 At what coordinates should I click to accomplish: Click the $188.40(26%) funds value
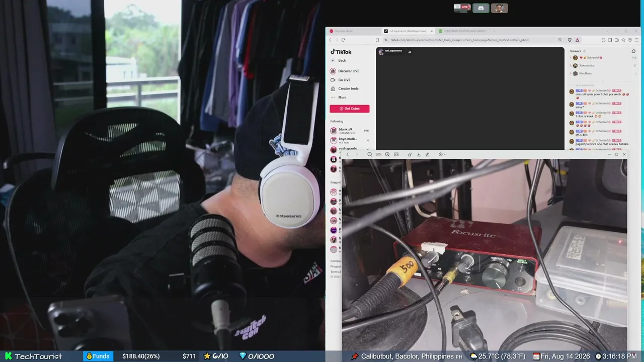tap(141, 356)
